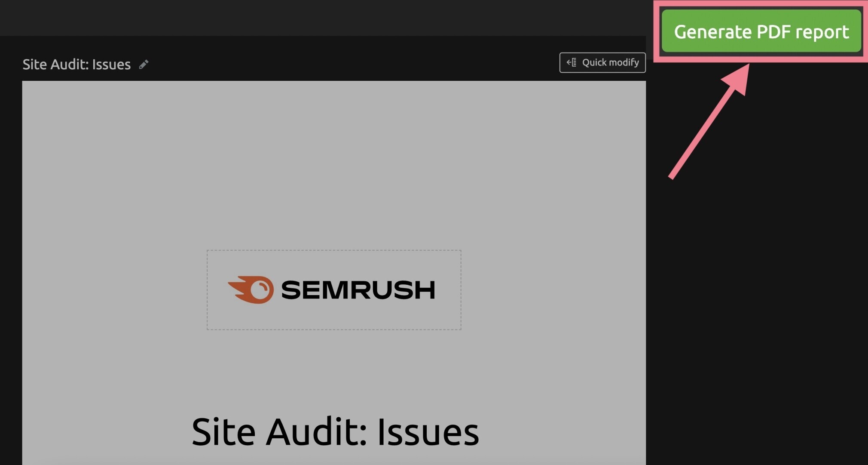The image size is (868, 465).
Task: Click the pencil icon to rename report
Action: click(144, 65)
